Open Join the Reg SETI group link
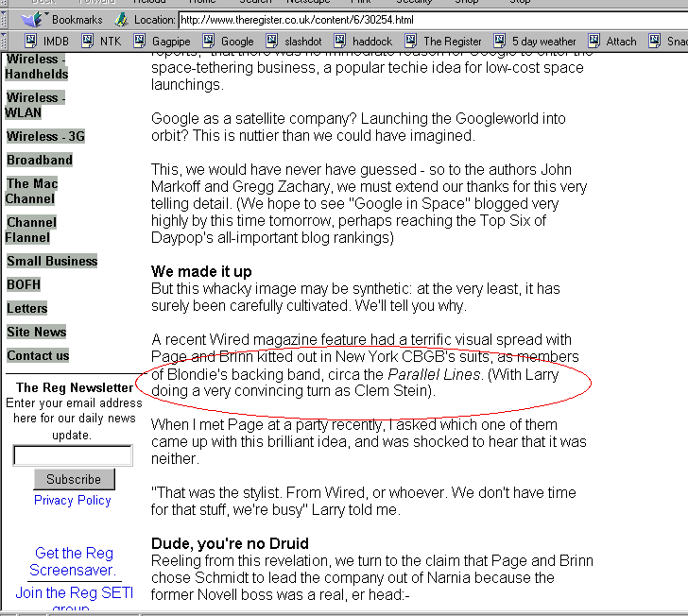This screenshot has width=688, height=616. click(x=74, y=597)
